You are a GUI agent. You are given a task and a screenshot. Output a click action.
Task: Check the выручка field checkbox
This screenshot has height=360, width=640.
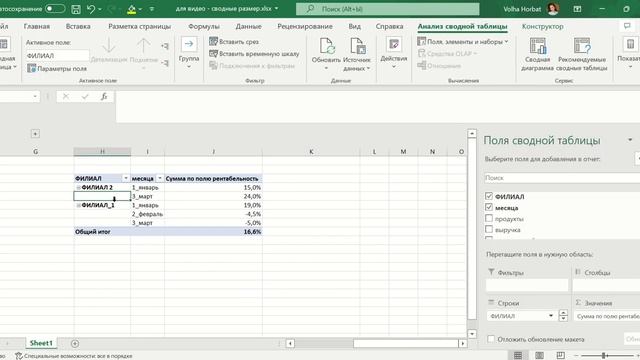click(489, 229)
